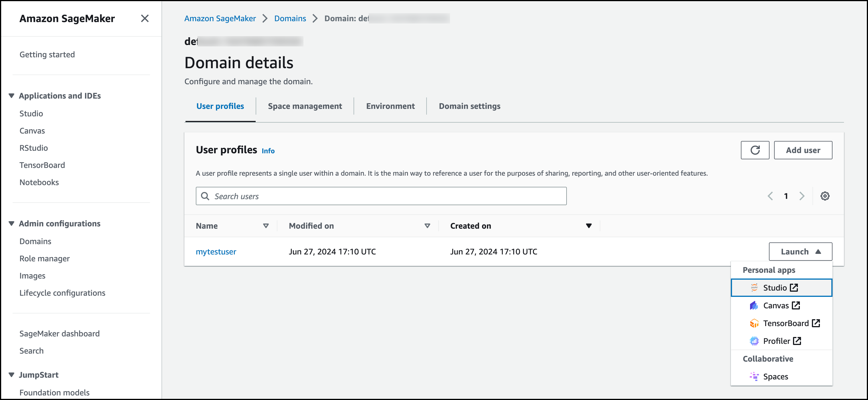This screenshot has width=868, height=400.
Task: Close the SageMaker navigation sidebar
Action: tap(145, 18)
